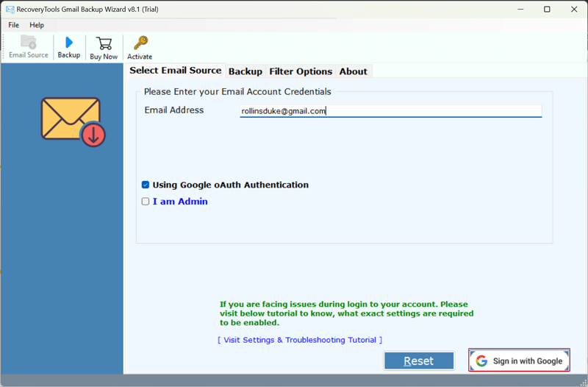Maximize the Gmail Backup Wizard window
Screen dimensions: 588x387
(547, 10)
